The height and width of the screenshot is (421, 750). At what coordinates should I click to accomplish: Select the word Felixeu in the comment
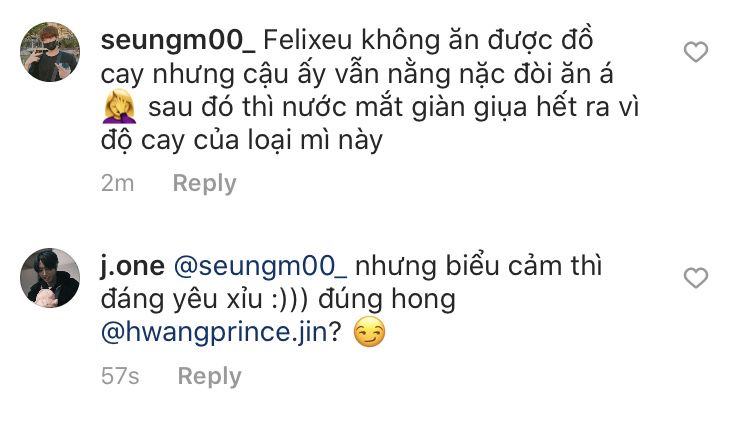click(315, 42)
